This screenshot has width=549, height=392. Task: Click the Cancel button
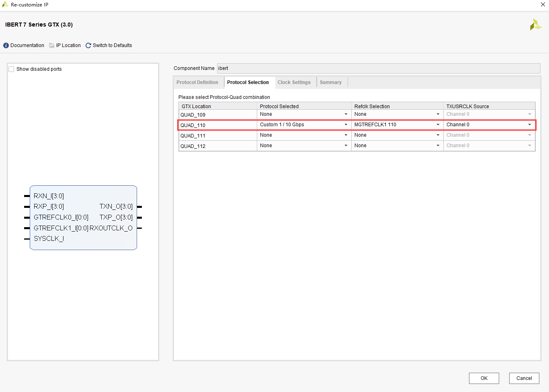click(x=524, y=378)
